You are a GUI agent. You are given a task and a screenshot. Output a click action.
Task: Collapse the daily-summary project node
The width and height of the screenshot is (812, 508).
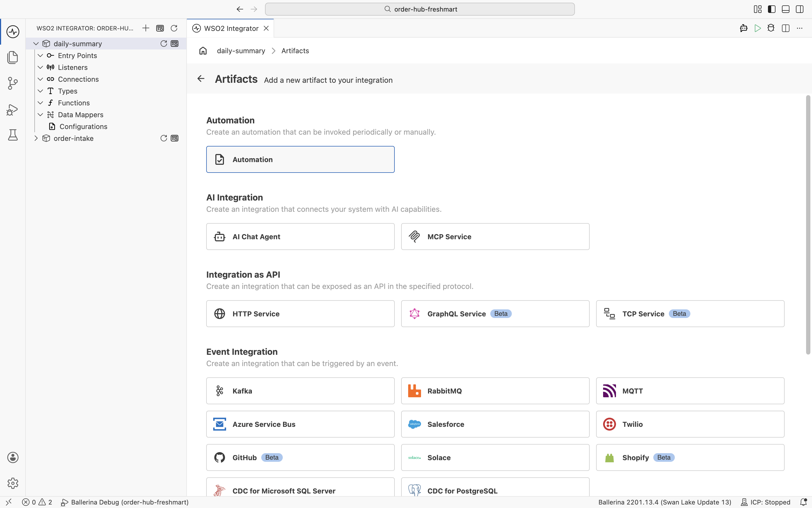pyautogui.click(x=36, y=44)
